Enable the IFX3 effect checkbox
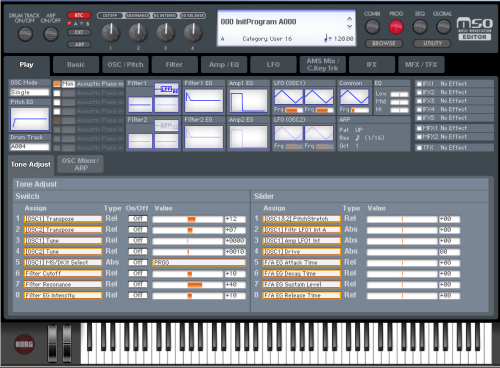Viewport: 500px width, 368px height. (420, 101)
